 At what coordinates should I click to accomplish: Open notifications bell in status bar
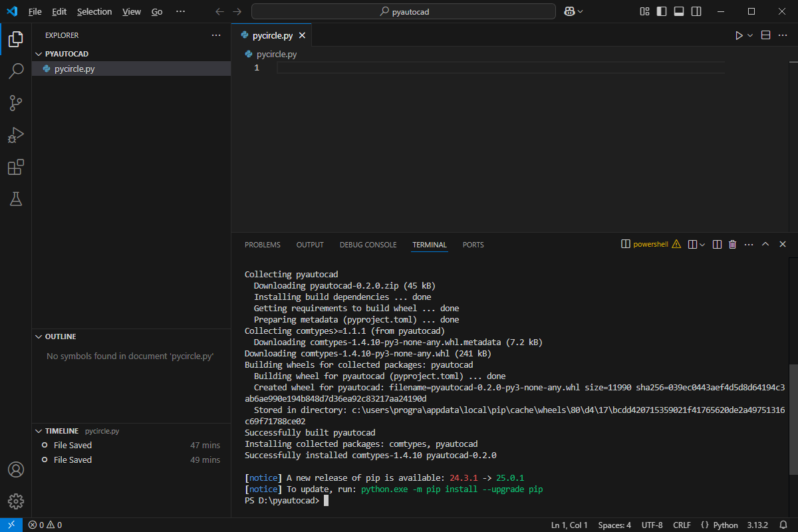click(783, 525)
